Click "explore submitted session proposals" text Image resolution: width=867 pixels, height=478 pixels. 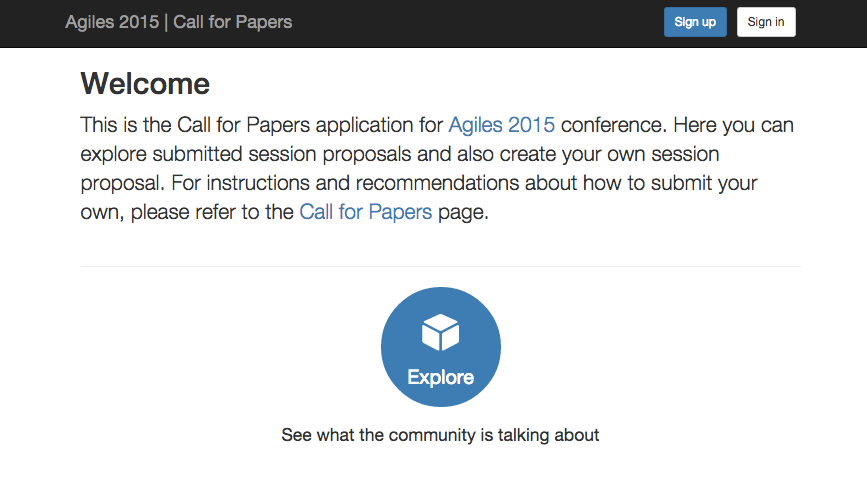click(225, 155)
